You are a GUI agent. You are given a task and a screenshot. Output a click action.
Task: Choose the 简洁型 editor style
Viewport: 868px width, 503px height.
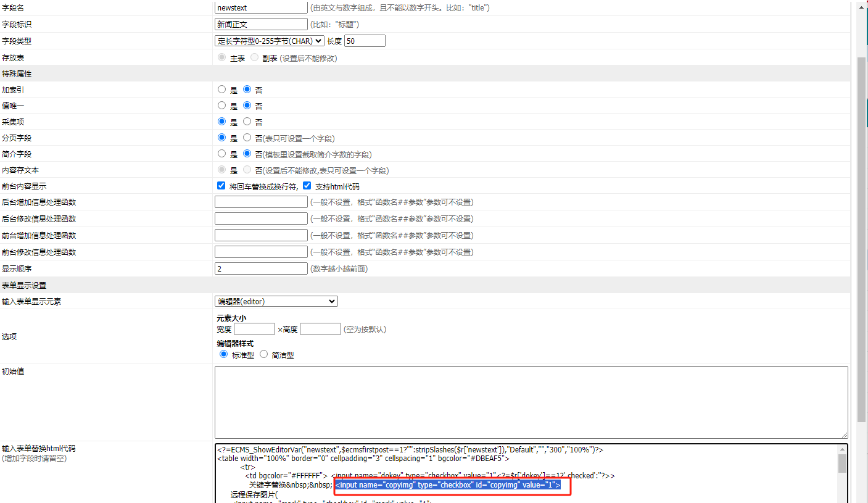[263, 354]
